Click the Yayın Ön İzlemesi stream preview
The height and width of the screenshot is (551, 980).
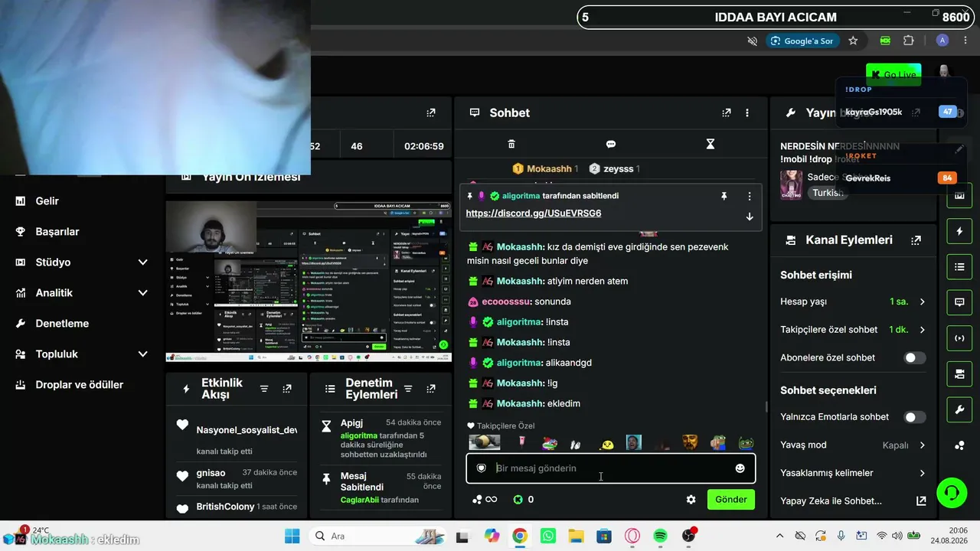tap(309, 282)
